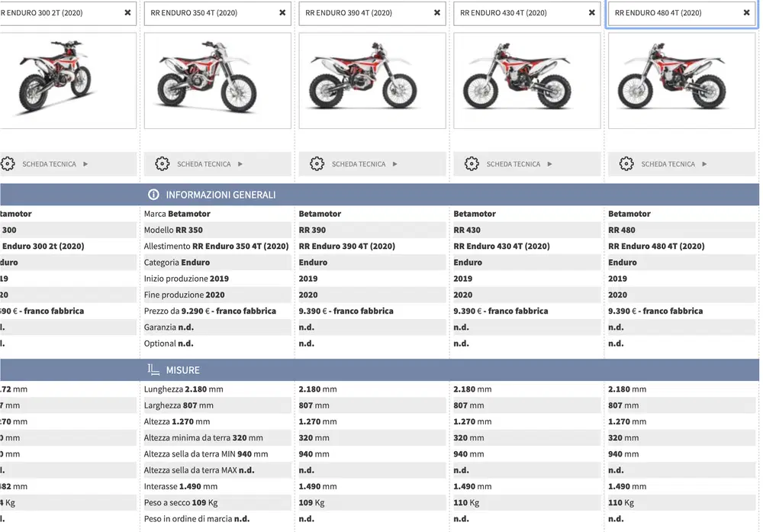The width and height of the screenshot is (763, 532).
Task: Remove RR ENDURO 300 2T column with X
Action: 127,13
